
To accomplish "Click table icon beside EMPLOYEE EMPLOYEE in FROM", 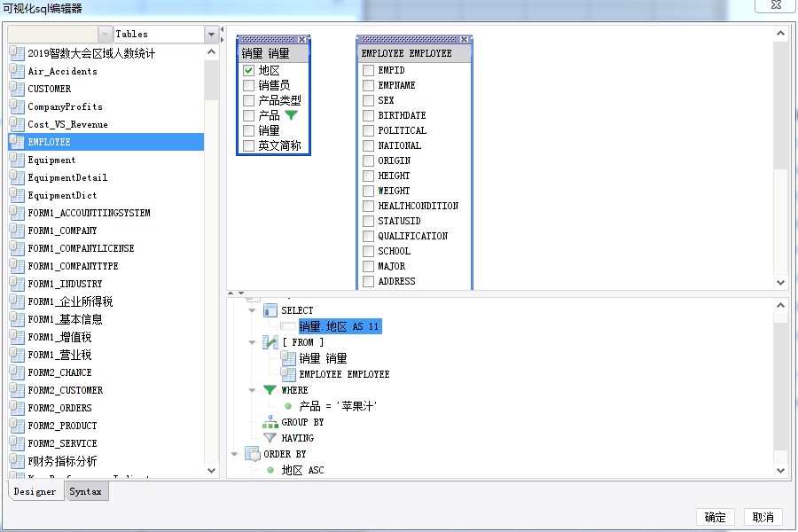I will pyautogui.click(x=288, y=374).
